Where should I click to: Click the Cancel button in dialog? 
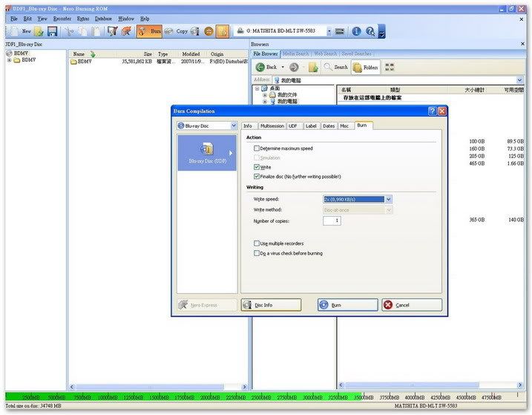pyautogui.click(x=412, y=305)
